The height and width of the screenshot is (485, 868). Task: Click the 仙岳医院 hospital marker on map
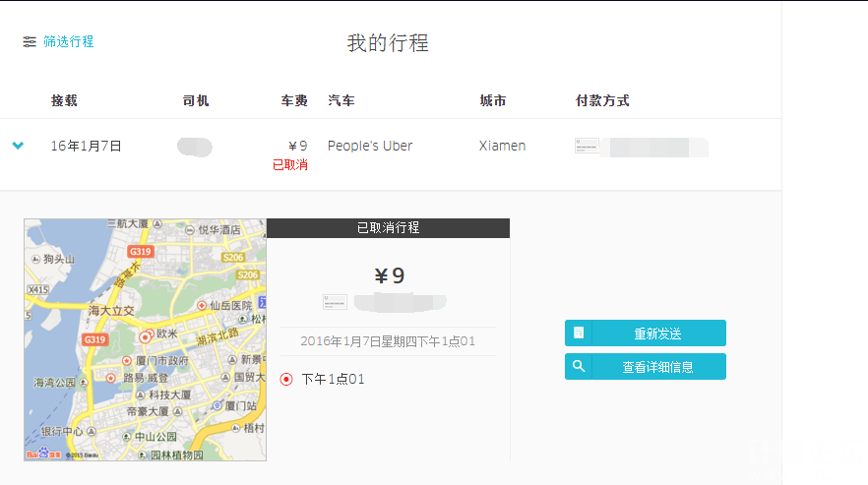coord(202,306)
